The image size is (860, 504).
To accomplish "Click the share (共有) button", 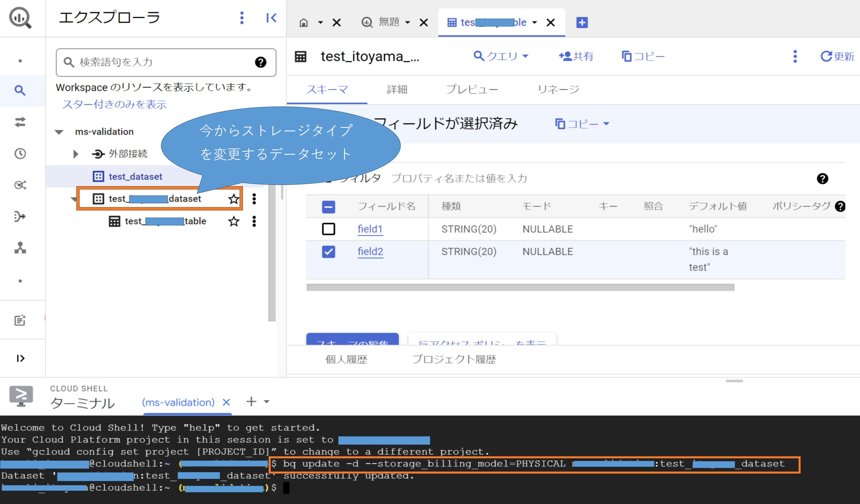I will (x=576, y=56).
